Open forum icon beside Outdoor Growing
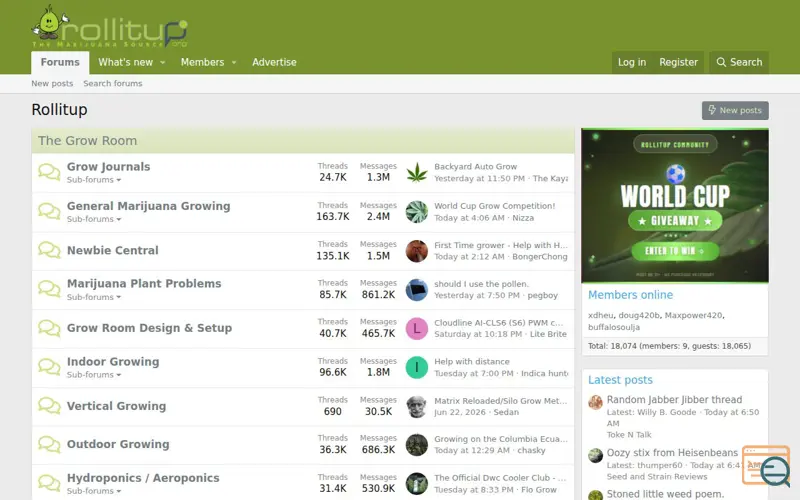The image size is (800, 500). [x=49, y=444]
